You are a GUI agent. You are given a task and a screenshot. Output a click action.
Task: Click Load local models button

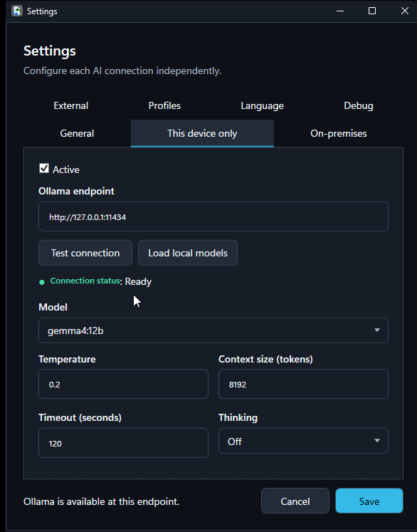point(188,253)
